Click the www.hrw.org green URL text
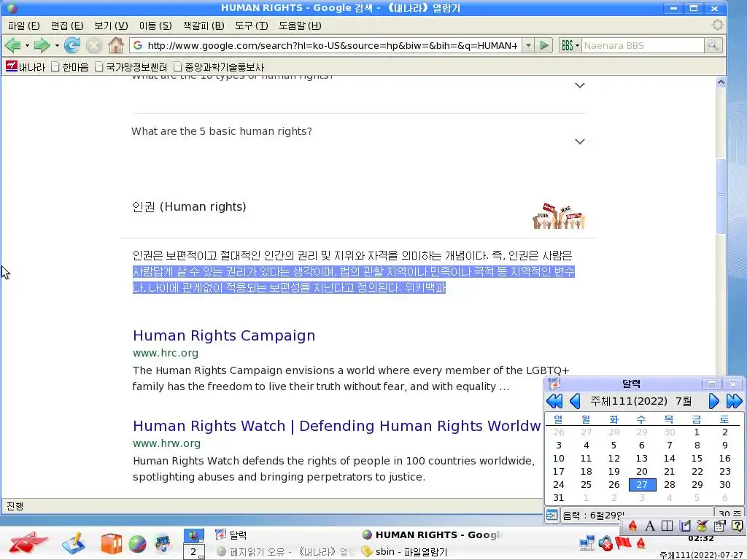Image resolution: width=747 pixels, height=560 pixels. [167, 443]
